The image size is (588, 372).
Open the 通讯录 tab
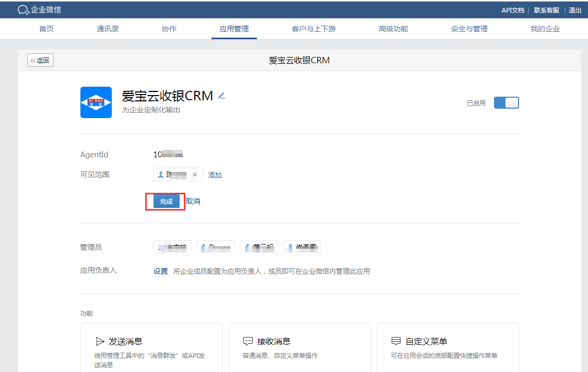pos(108,29)
